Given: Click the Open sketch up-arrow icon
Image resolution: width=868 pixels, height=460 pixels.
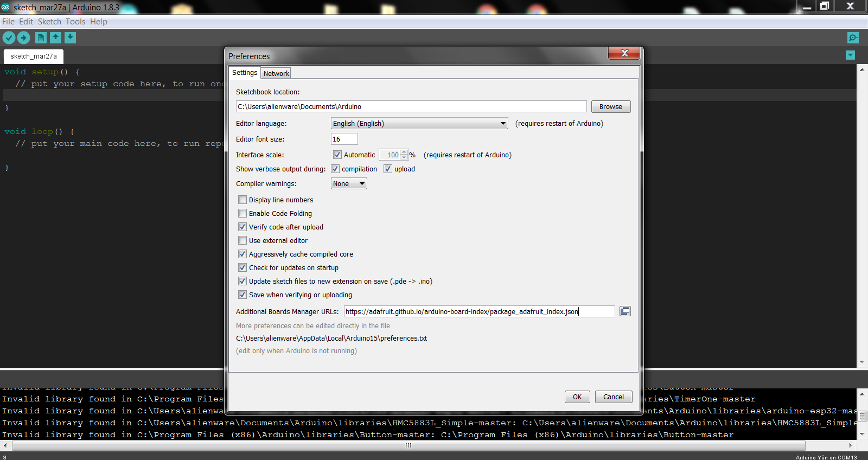Looking at the screenshot, I should [55, 37].
